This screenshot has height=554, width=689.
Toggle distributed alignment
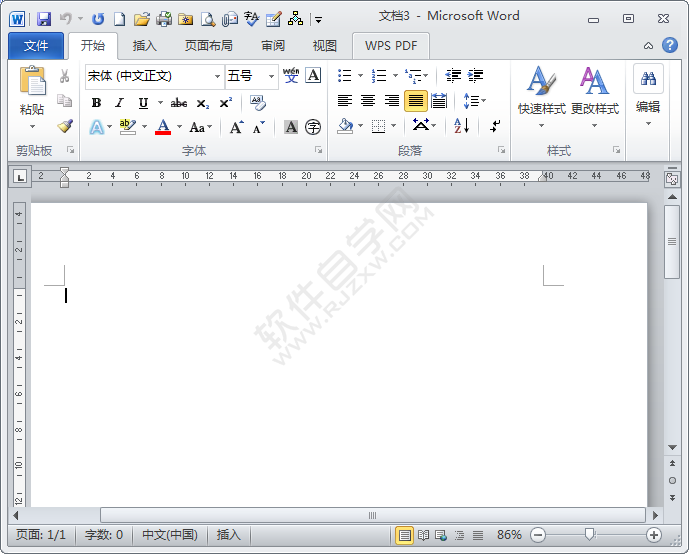point(439,101)
